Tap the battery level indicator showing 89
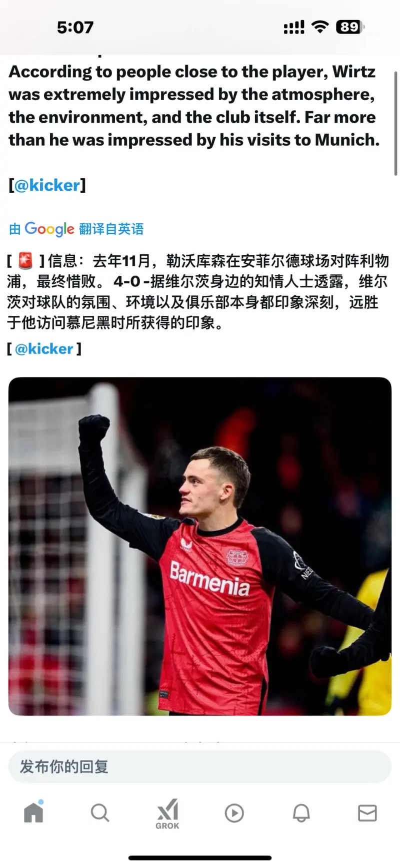The width and height of the screenshot is (400, 868). [350, 27]
